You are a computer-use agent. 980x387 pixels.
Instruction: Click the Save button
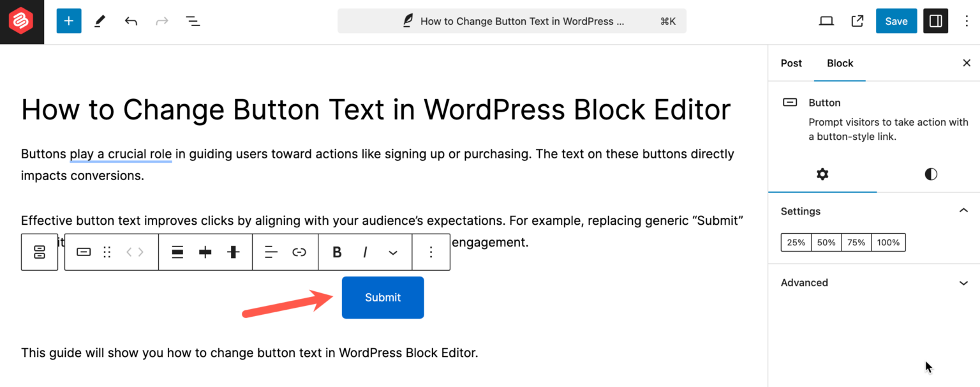pyautogui.click(x=896, y=20)
